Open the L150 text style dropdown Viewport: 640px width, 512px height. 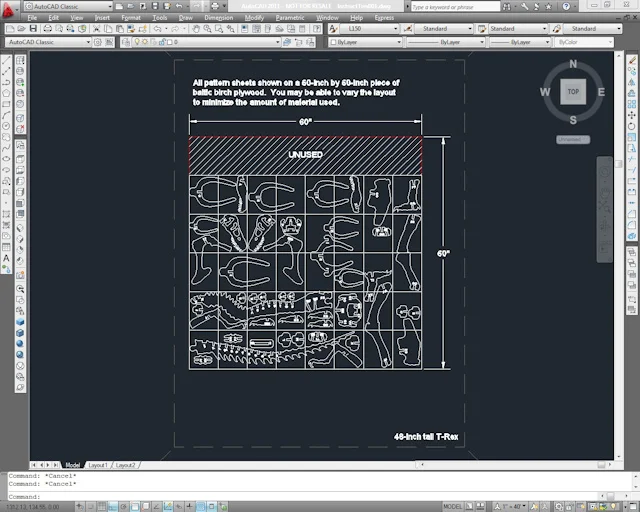[396, 29]
